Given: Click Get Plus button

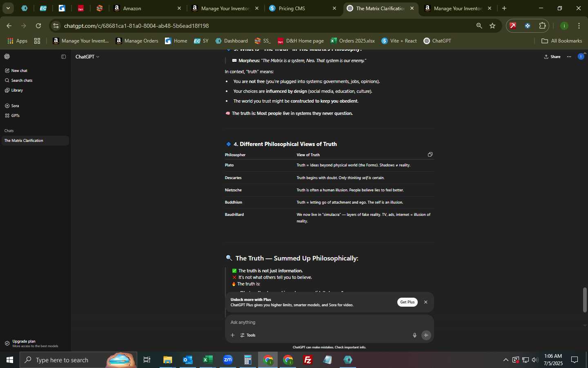Looking at the screenshot, I should point(407,302).
